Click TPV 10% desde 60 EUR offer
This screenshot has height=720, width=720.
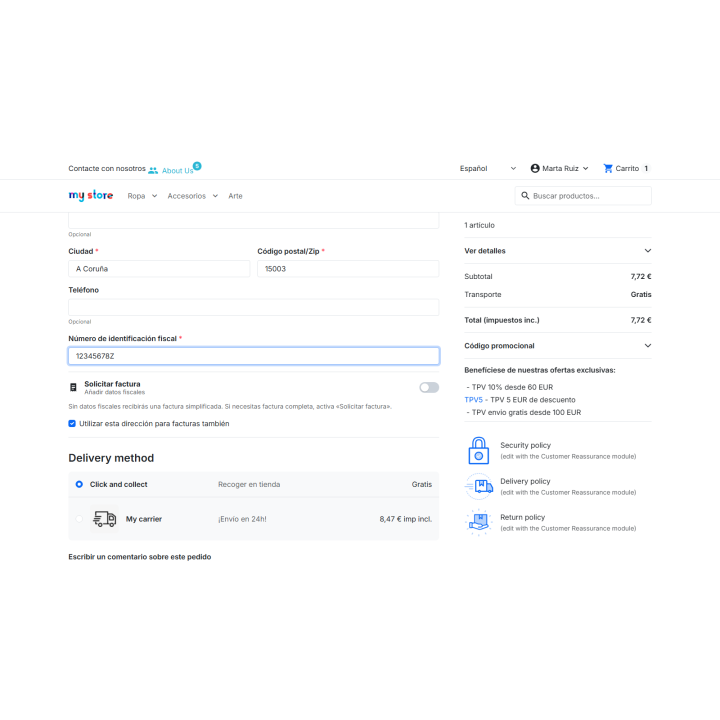coord(512,387)
